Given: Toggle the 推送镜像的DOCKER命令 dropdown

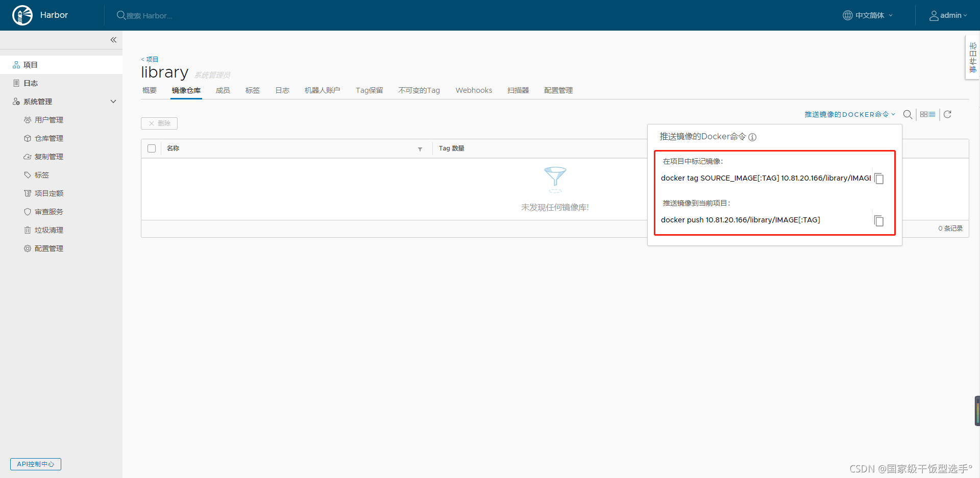Looking at the screenshot, I should [850, 114].
